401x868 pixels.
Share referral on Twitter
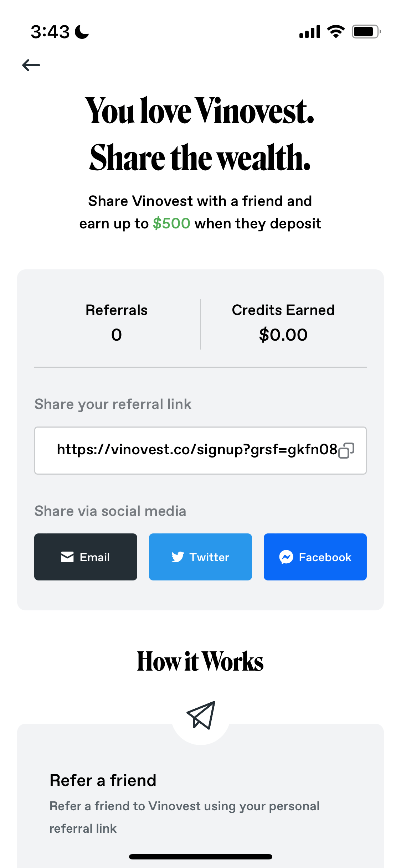pyautogui.click(x=200, y=557)
